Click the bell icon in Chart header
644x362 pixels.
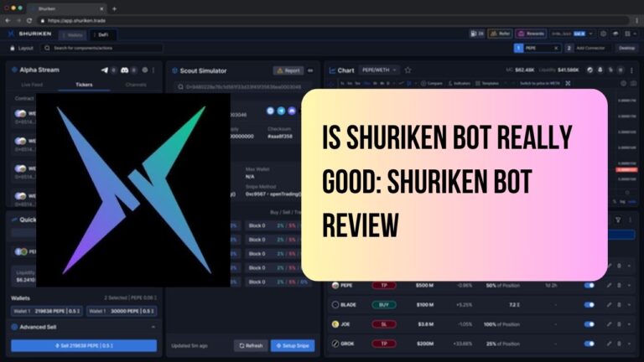point(600,70)
